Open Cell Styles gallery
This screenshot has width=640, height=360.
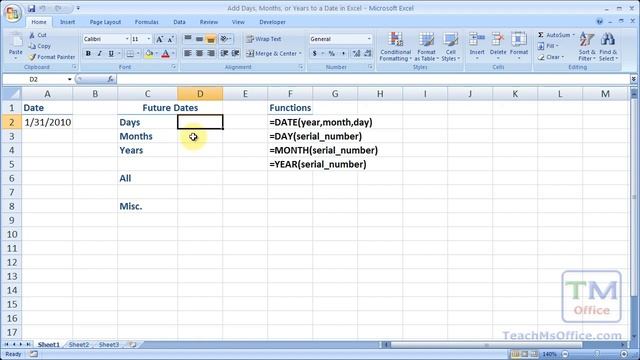pyautogui.click(x=451, y=47)
